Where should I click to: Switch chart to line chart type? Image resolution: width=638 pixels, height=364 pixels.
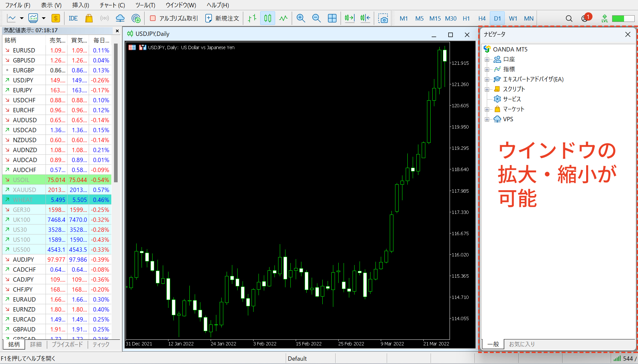click(x=283, y=18)
